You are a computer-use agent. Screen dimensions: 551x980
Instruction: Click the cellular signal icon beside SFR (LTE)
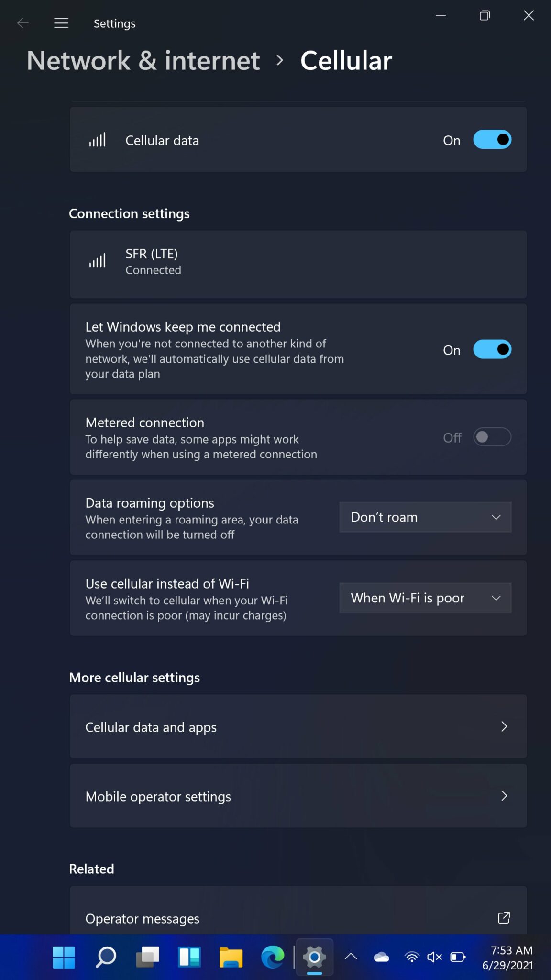point(97,261)
